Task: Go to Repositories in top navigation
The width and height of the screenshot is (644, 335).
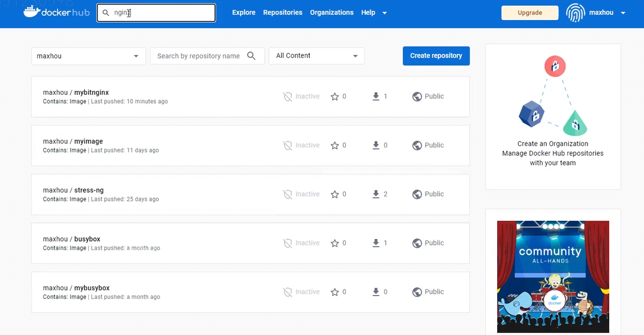Action: (283, 12)
